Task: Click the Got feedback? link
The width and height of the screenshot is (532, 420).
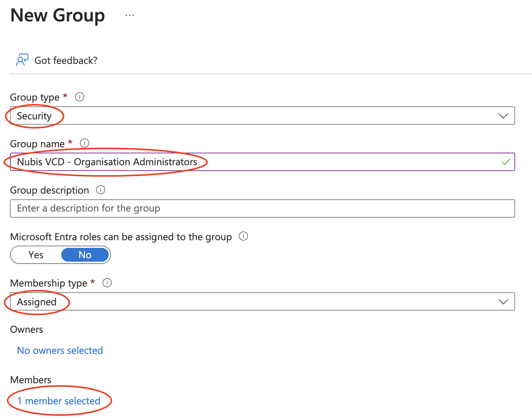Action: coord(66,60)
